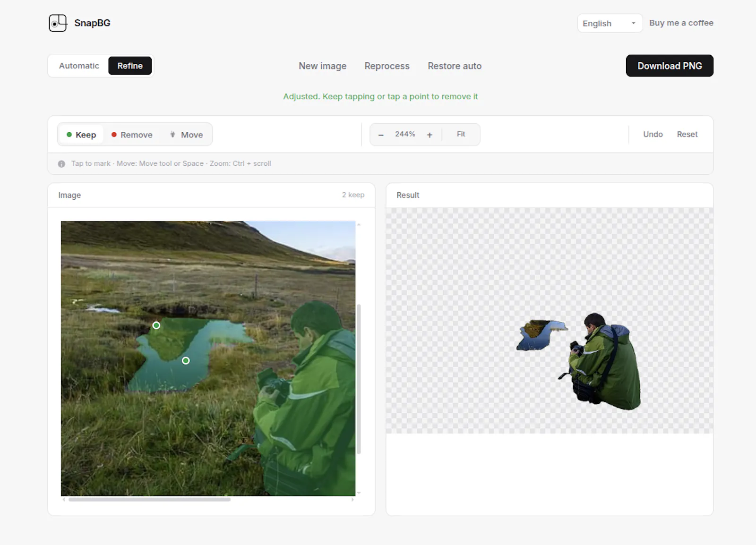756x545 pixels.
Task: Open the Buy me a coffee link
Action: (681, 23)
